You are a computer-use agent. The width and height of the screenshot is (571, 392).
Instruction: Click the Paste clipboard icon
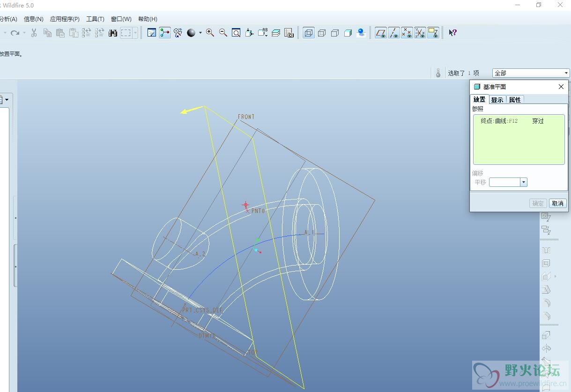pyautogui.click(x=60, y=33)
